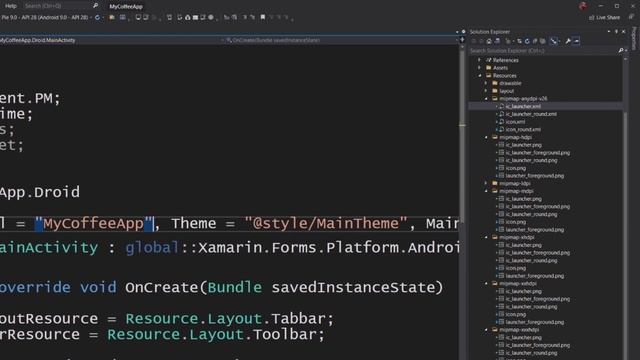Screen dimensions: 640x360
Task: Expand the References node
Action: point(480,60)
